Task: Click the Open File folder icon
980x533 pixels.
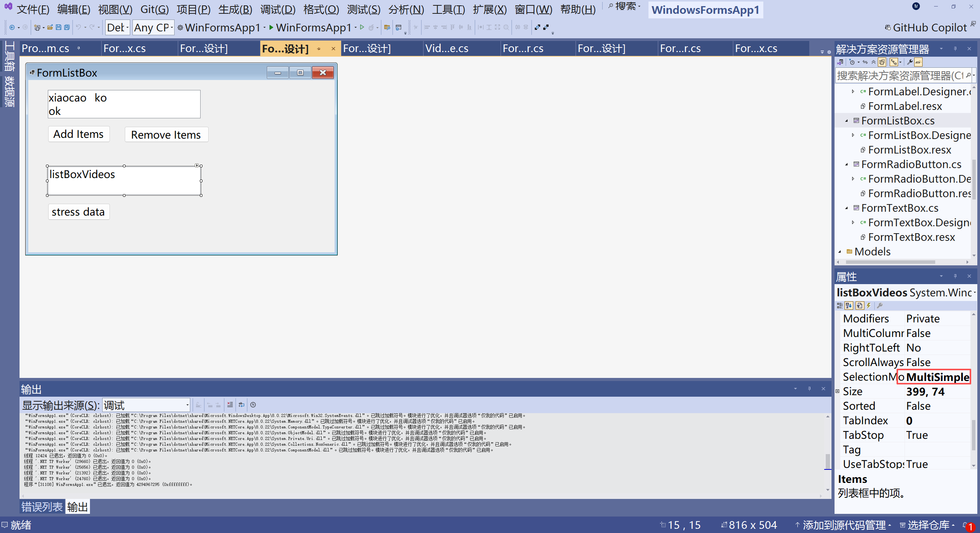Action: 50,28
